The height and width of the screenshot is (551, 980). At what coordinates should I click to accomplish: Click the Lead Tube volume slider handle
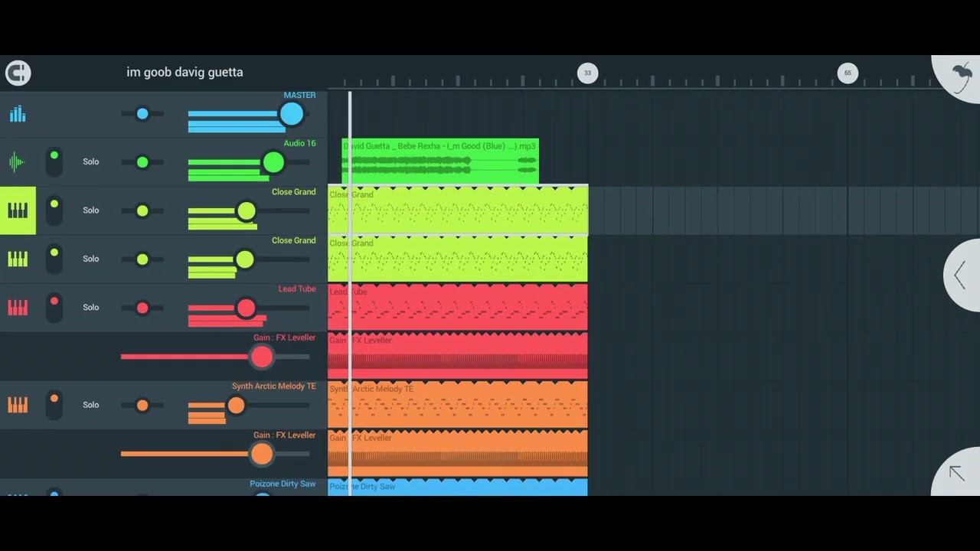(x=246, y=308)
